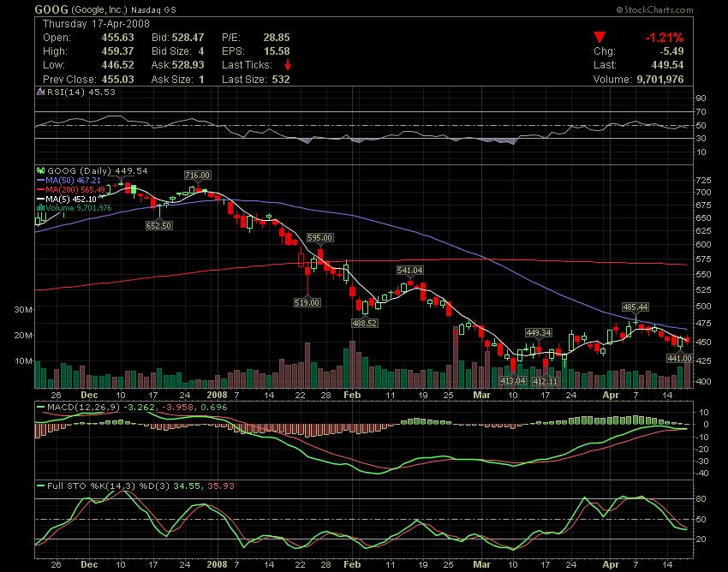Click the "MA(50) 467.21" legend entry
The image size is (728, 572).
74,180
